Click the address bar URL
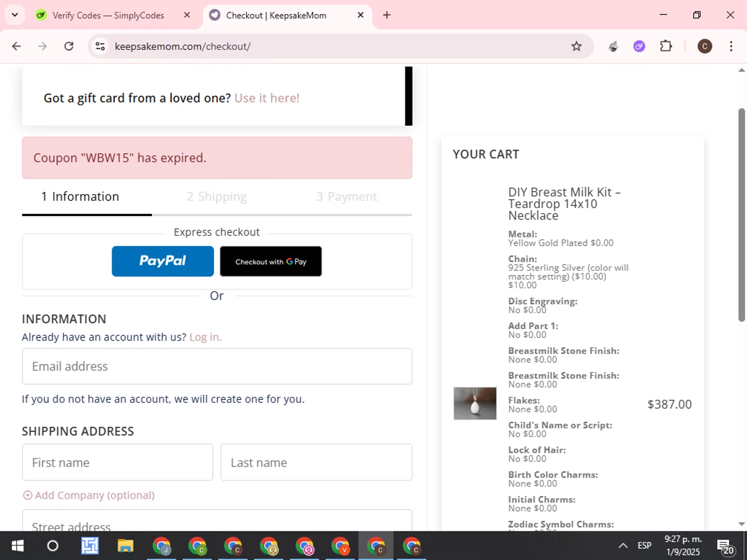747x560 pixels. click(x=183, y=46)
